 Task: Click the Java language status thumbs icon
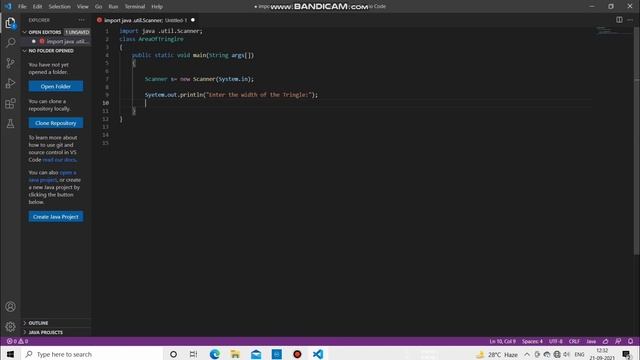[x=606, y=341]
